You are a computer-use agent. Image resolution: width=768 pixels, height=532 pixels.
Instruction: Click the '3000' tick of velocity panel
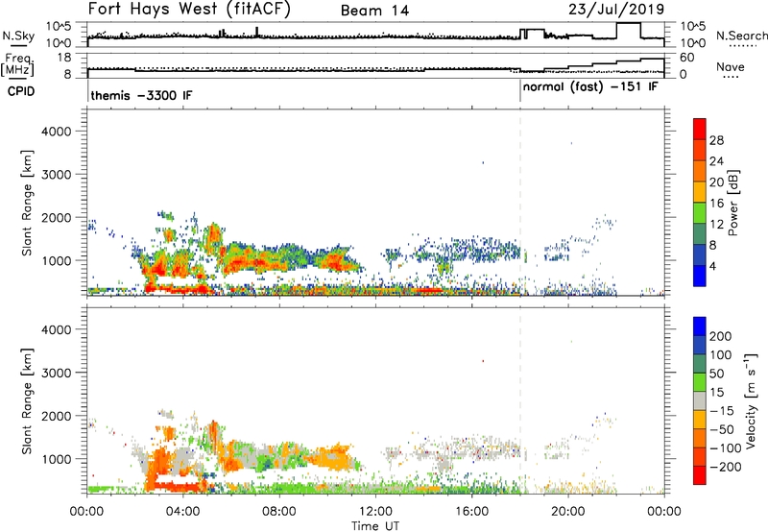click(x=56, y=373)
